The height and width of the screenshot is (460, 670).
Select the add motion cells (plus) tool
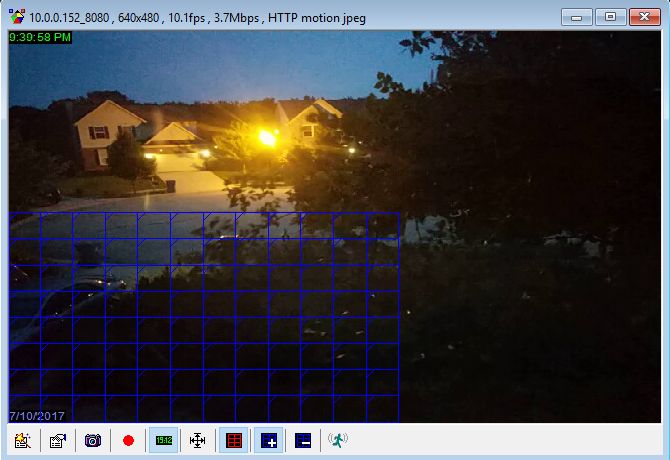(x=269, y=440)
